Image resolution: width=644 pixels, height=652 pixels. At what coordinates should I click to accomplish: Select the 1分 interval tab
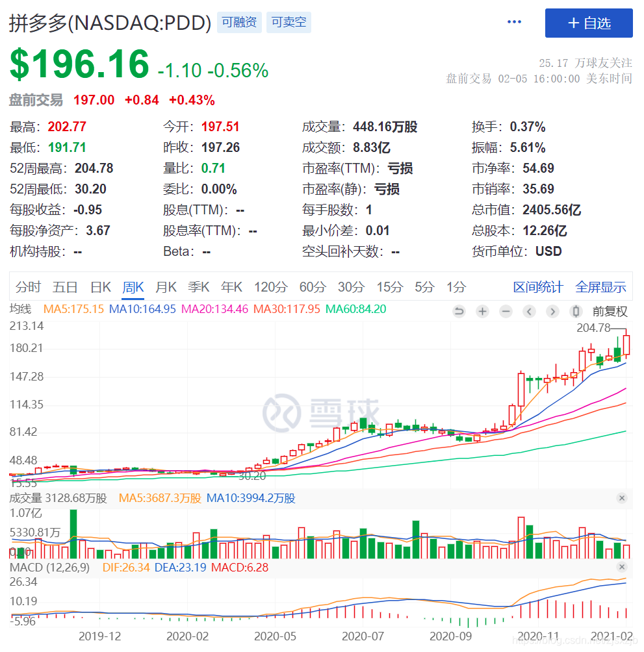456,287
